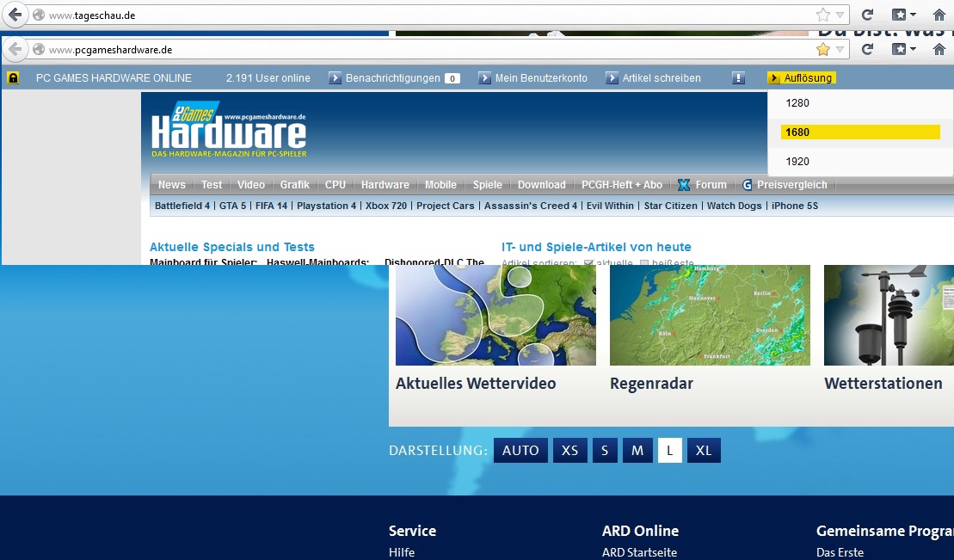This screenshot has height=560, width=954.
Task: Open the Battlefield 4 topic link
Action: click(182, 206)
